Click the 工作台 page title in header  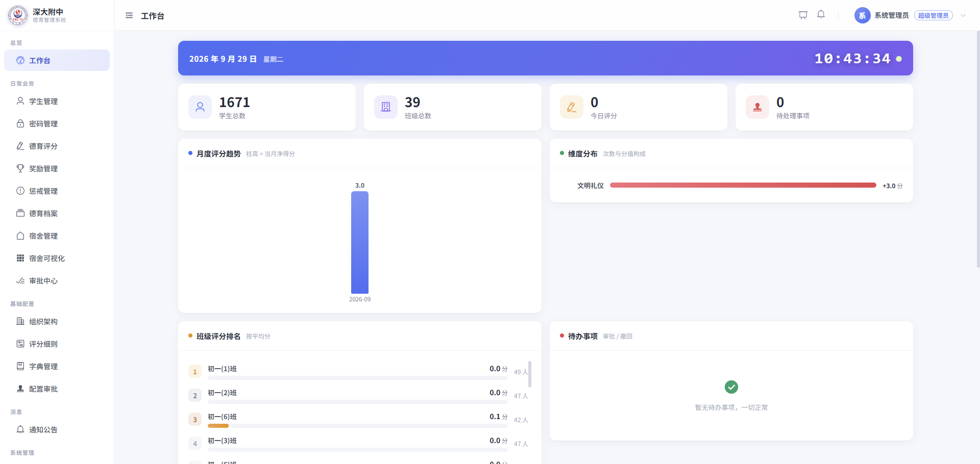click(x=153, y=16)
